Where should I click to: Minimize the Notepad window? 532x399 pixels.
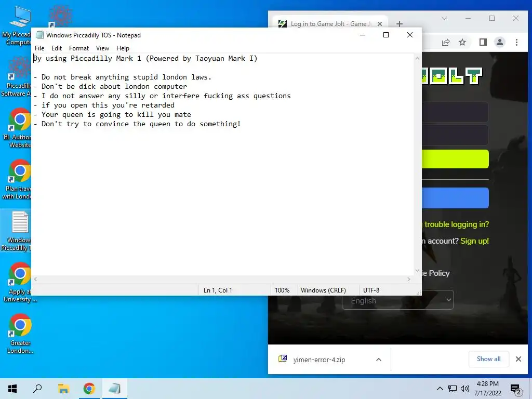[362, 35]
